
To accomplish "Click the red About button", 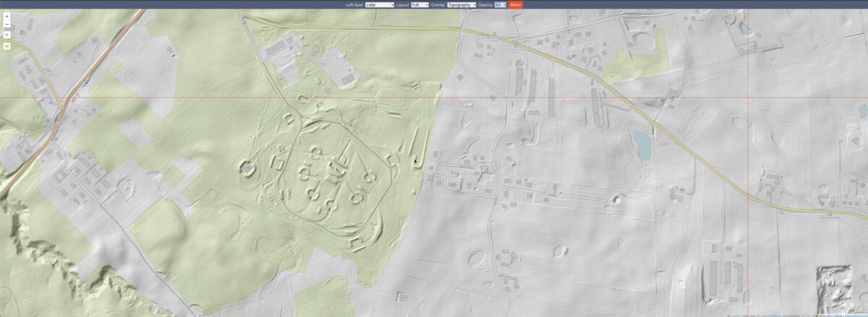I will click(x=515, y=4).
